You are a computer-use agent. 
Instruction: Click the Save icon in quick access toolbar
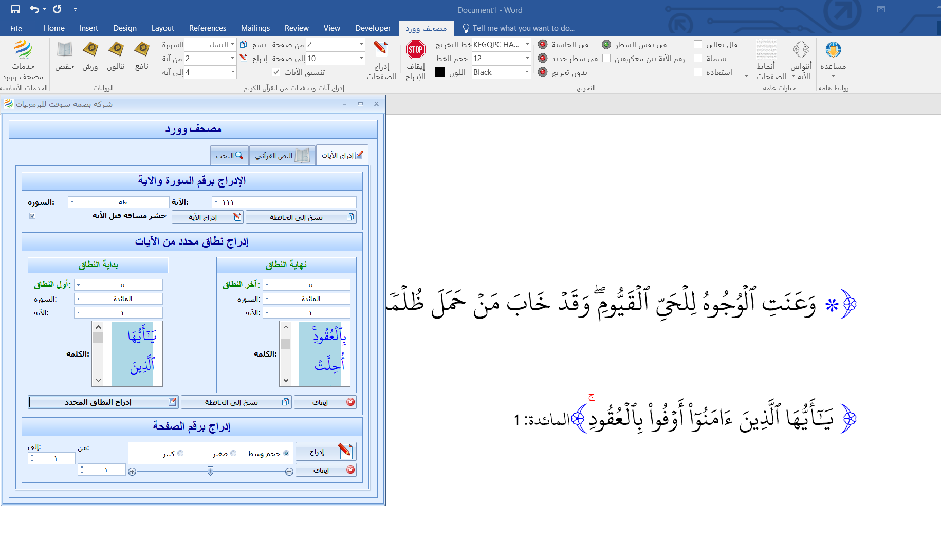(x=15, y=9)
